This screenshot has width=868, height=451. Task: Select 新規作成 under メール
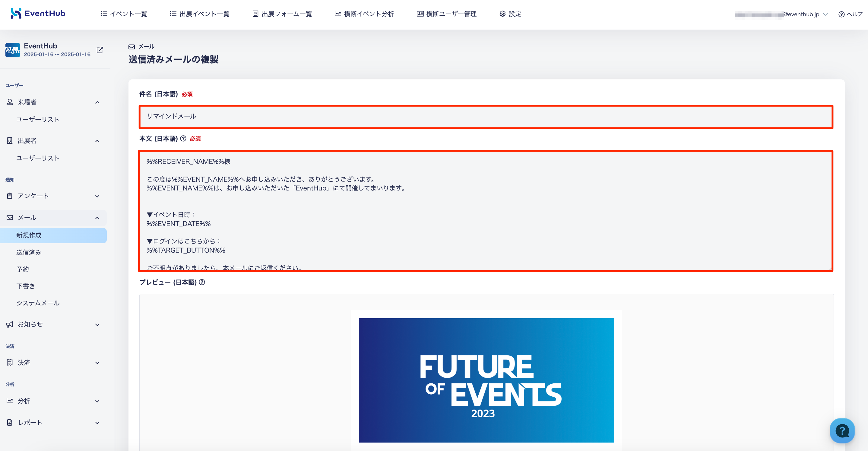point(53,235)
